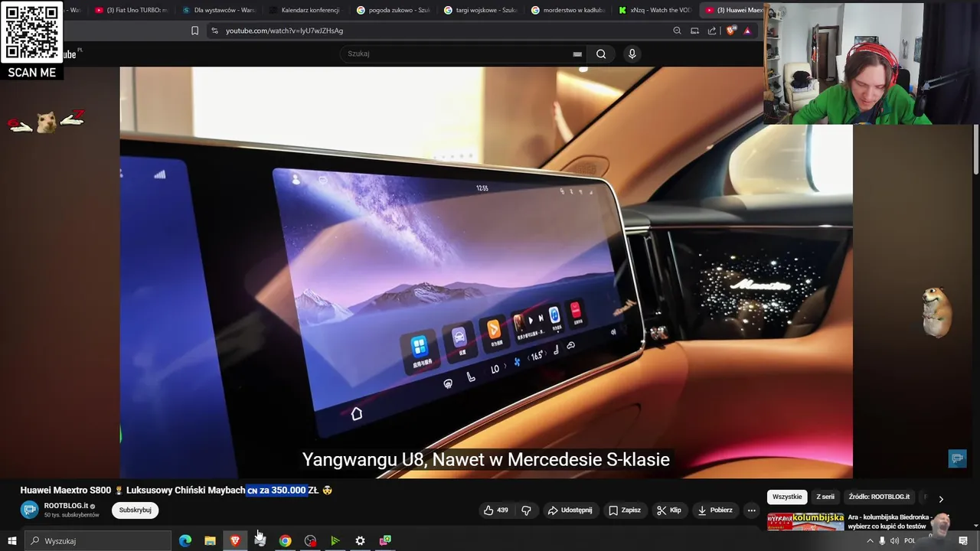Click the video player showing the car screen
The image size is (980, 551).
[x=486, y=272]
